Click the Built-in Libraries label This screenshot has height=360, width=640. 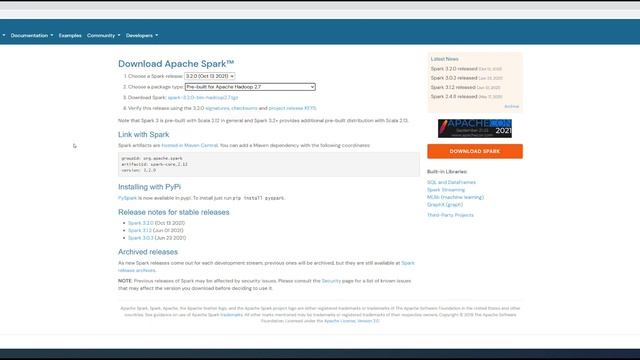tap(447, 172)
